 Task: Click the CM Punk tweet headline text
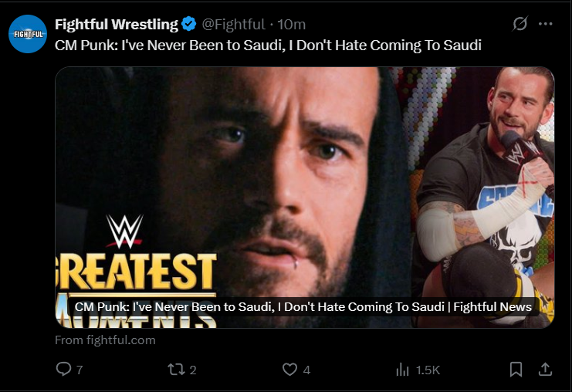268,46
